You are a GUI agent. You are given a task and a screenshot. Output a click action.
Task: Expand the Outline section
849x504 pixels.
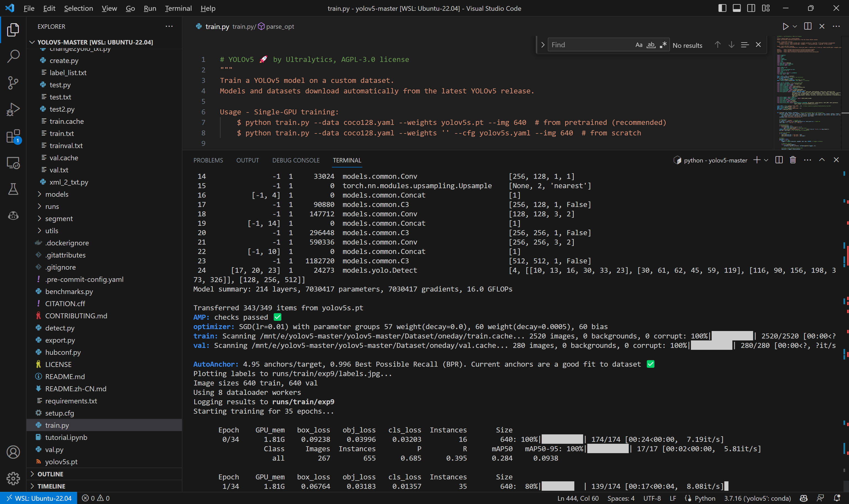tap(104, 474)
